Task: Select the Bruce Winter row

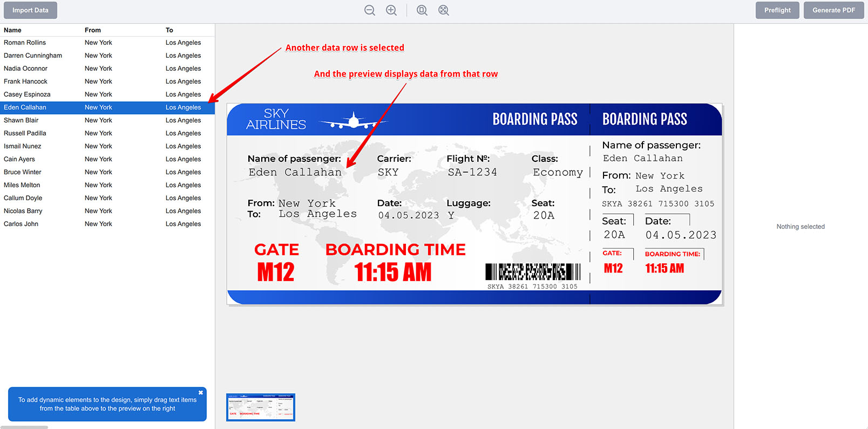Action: pyautogui.click(x=107, y=172)
